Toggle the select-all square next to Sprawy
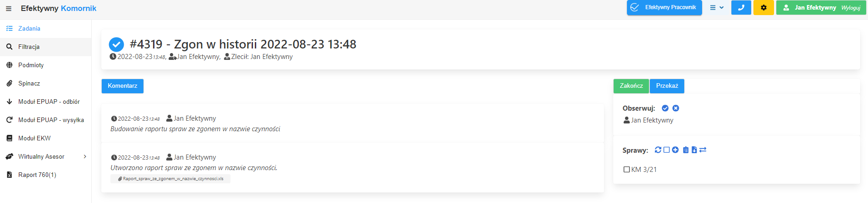868x203 pixels. click(667, 150)
